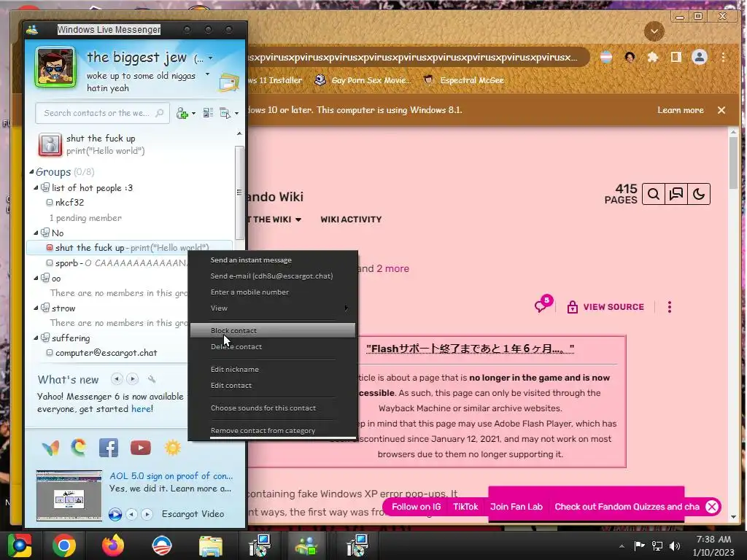The image size is (747, 560).
Task: Click the What's new wrench settings icon
Action: pyautogui.click(x=152, y=379)
